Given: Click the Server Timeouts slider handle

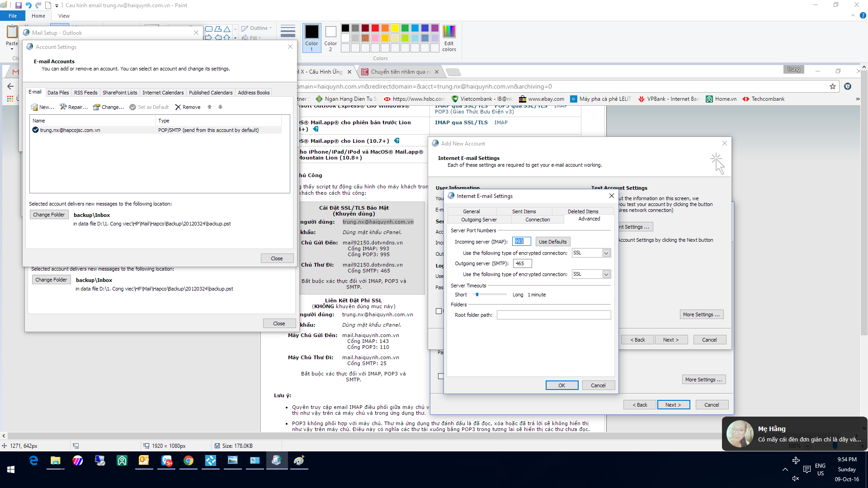Looking at the screenshot, I should click(x=477, y=295).
